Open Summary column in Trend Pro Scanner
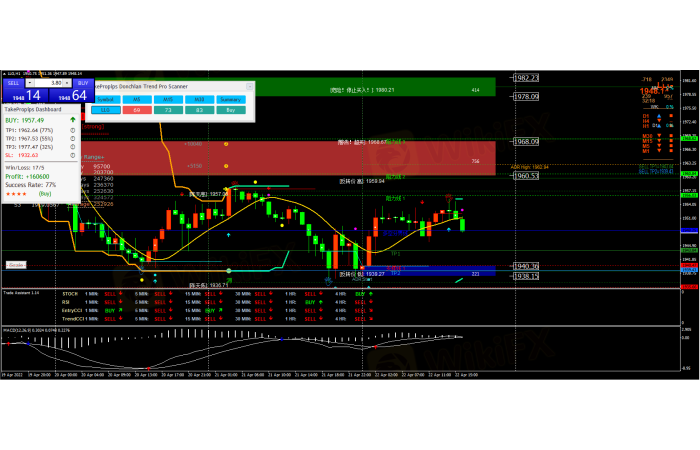 coord(231,99)
